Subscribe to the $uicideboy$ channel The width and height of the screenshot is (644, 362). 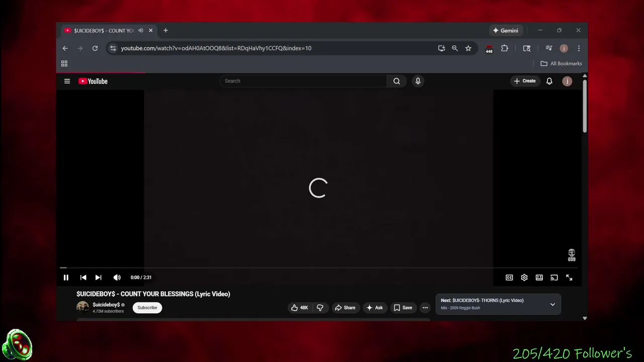coord(147,308)
